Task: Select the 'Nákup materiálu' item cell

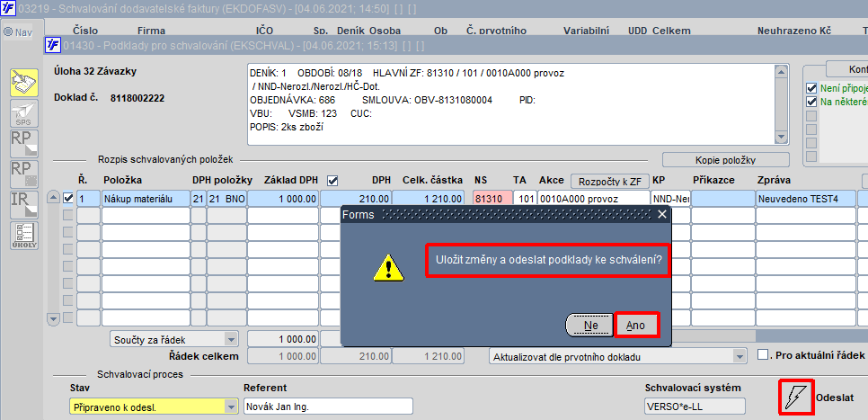Action: (x=146, y=199)
